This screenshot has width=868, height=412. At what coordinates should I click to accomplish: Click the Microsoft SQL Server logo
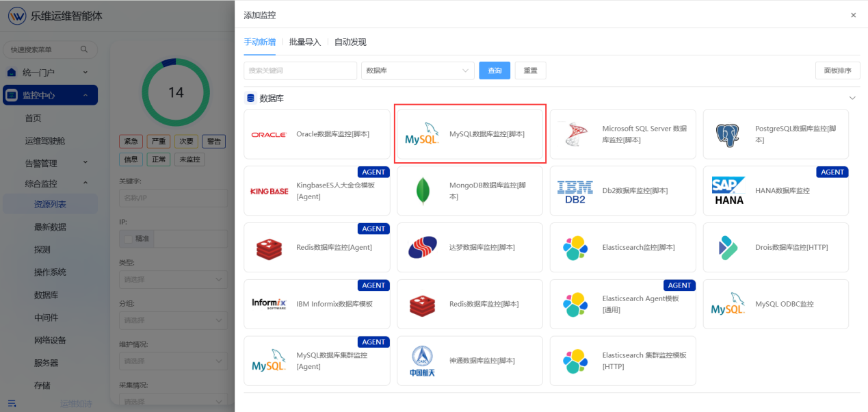click(575, 134)
